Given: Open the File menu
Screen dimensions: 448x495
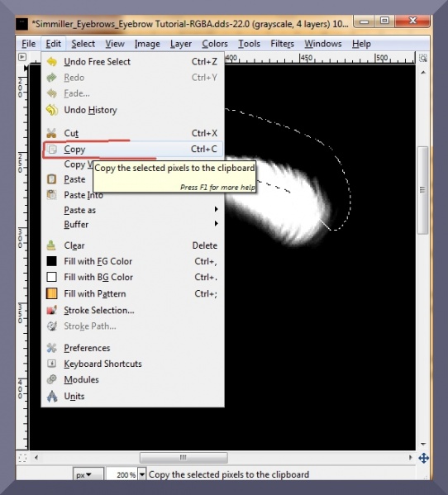Looking at the screenshot, I should [x=28, y=44].
